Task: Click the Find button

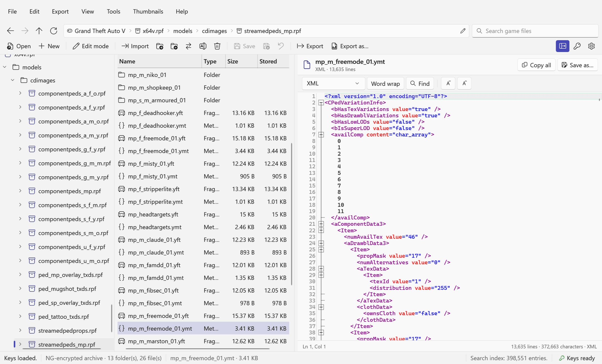Action: [420, 84]
